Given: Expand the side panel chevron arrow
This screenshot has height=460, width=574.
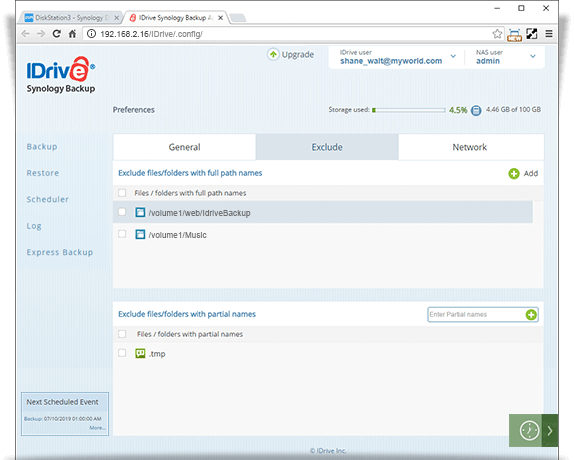Looking at the screenshot, I should coord(550,431).
